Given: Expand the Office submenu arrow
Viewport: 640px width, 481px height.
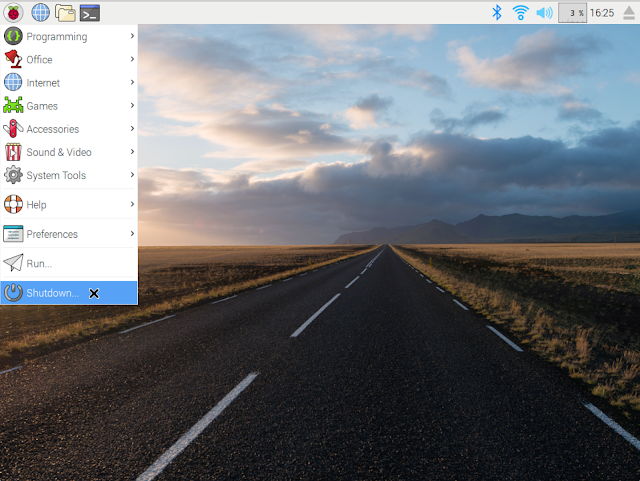Looking at the screenshot, I should (132, 59).
